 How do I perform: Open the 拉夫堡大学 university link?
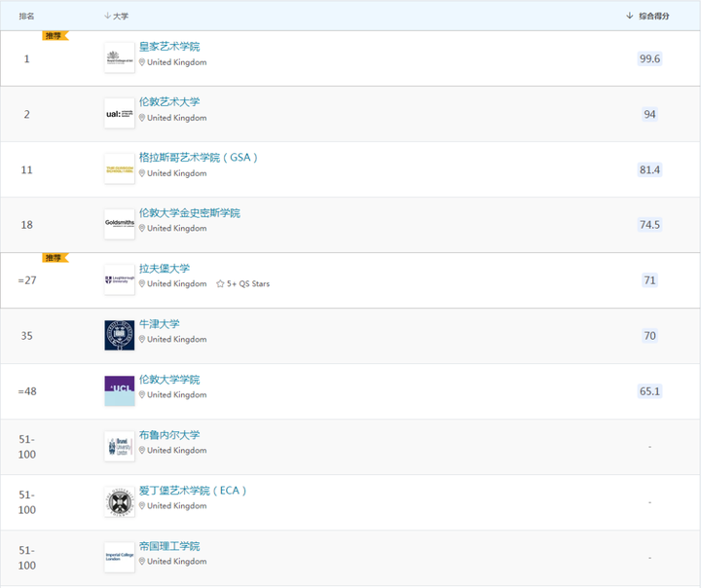point(165,269)
